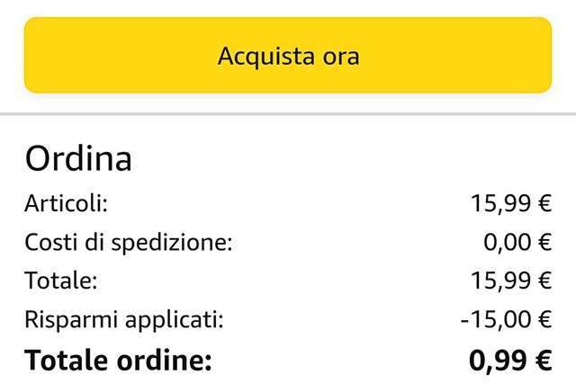The image size is (576, 392).
Task: Click the gray divider below the button
Action: pos(288,115)
